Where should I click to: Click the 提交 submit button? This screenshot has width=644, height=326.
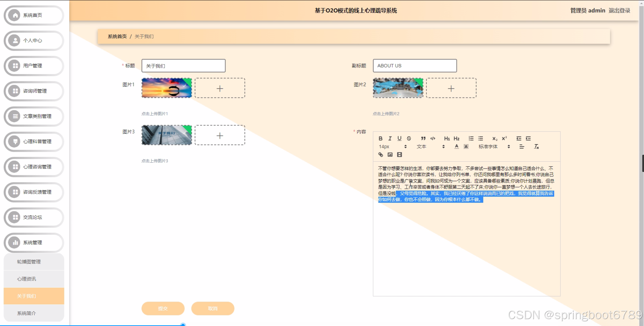tap(163, 308)
